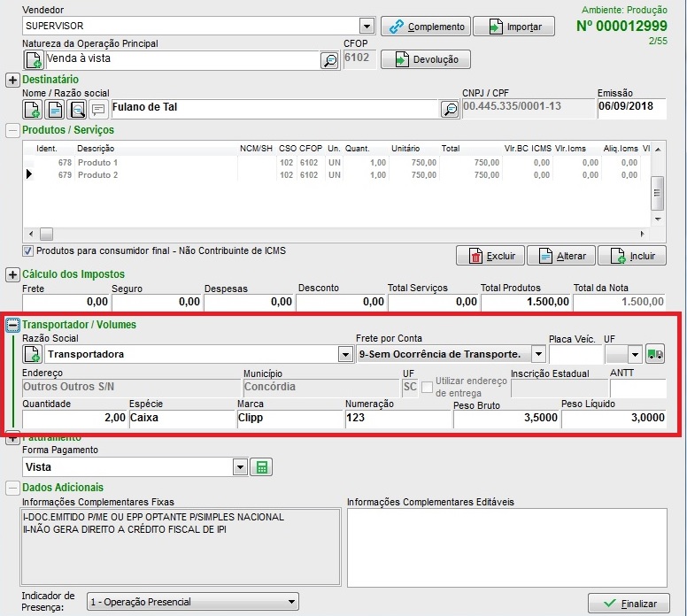Viewport: 687px width, 616px height.
Task: Open the Vendedor SUPERVISOR dropdown
Action: click(367, 27)
